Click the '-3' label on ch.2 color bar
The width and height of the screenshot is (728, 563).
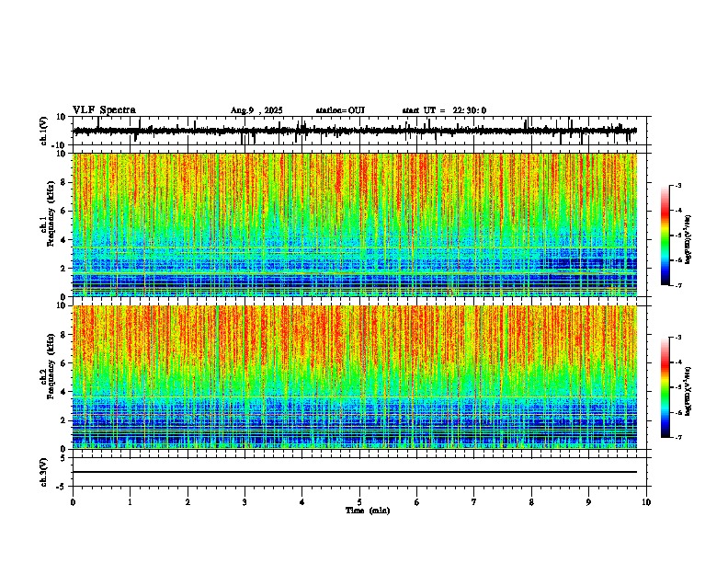tap(678, 338)
